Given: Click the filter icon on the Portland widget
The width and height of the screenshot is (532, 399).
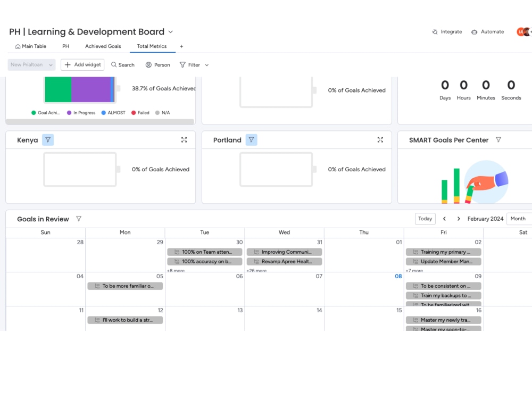Looking at the screenshot, I should pyautogui.click(x=251, y=139).
